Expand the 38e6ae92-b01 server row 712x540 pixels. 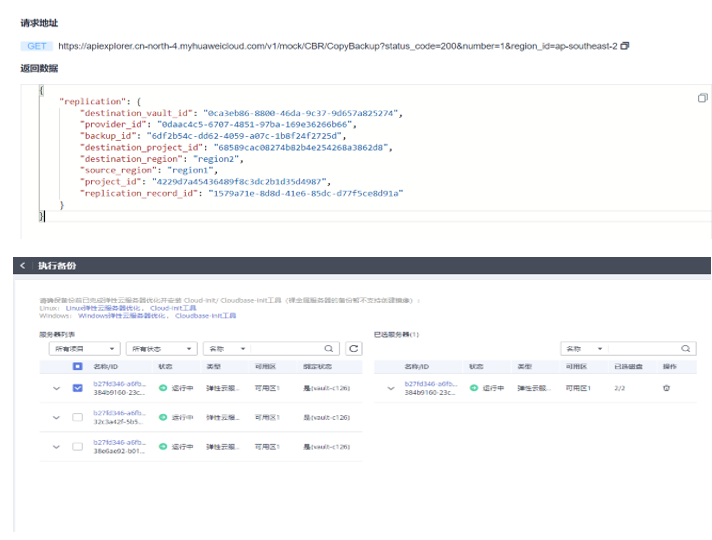click(56, 447)
